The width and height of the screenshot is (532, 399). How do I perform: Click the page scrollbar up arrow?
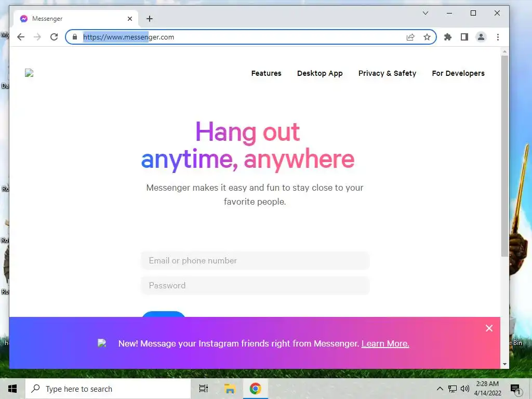pyautogui.click(x=504, y=51)
